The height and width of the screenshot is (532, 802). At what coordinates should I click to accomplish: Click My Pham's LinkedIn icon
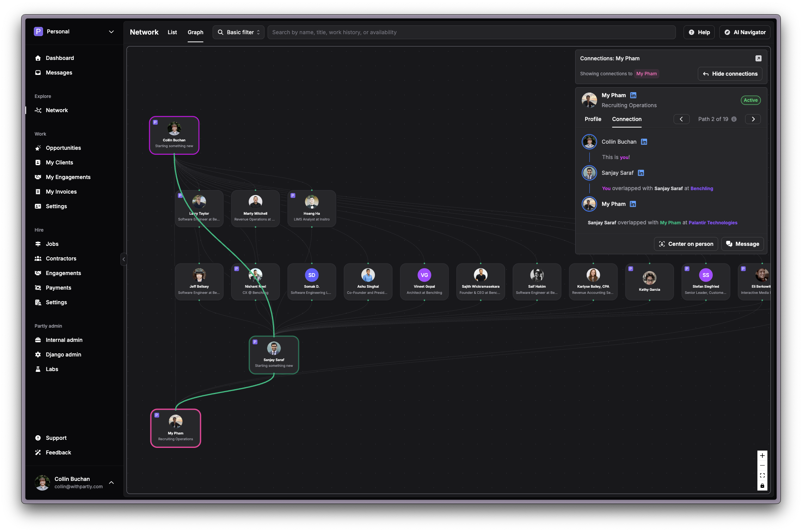coord(633,95)
